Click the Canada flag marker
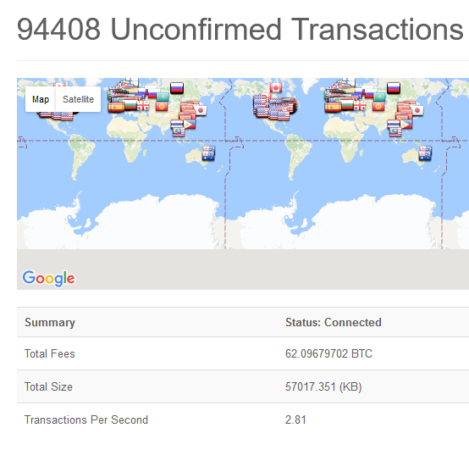Screen dimensions: 469x450 click(x=276, y=88)
